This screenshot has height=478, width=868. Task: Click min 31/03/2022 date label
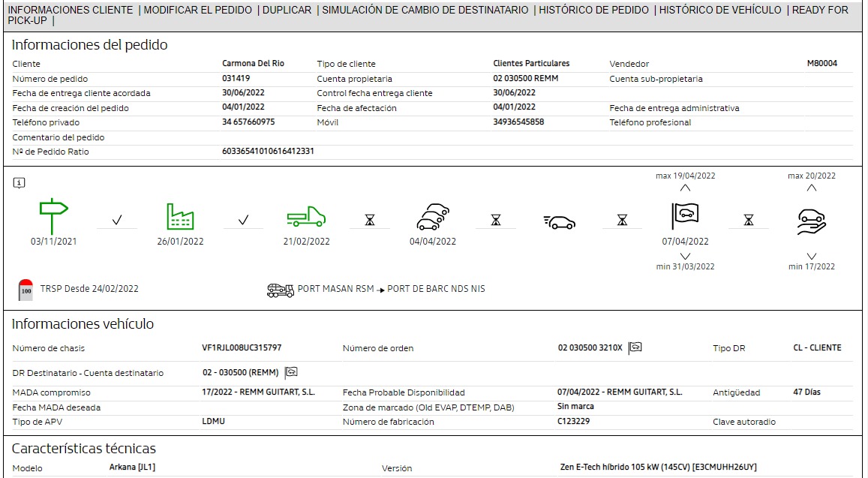685,266
